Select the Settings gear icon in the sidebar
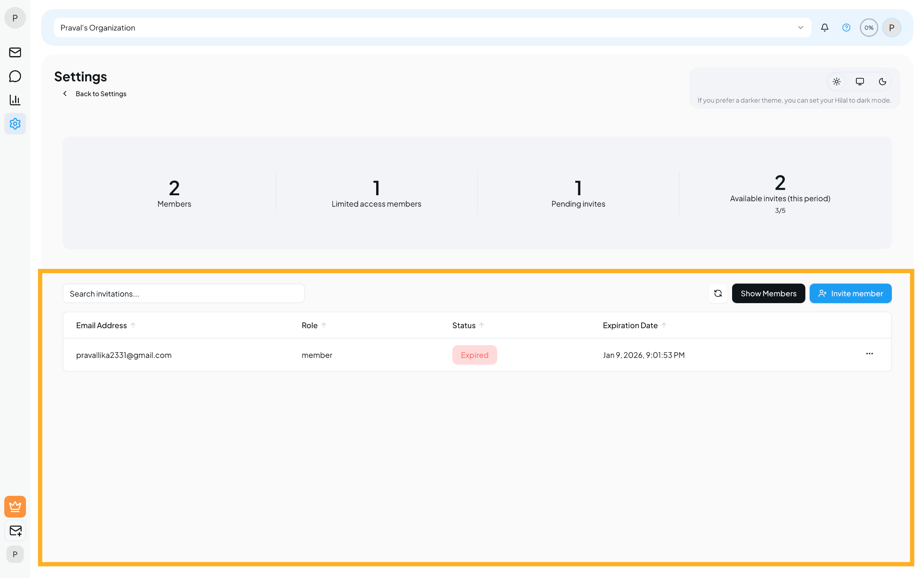Image resolution: width=924 pixels, height=578 pixels. pyautogui.click(x=15, y=124)
